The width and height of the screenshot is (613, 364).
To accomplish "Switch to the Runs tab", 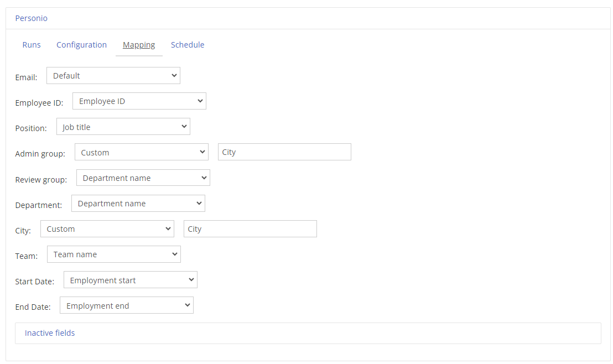I will 32,45.
